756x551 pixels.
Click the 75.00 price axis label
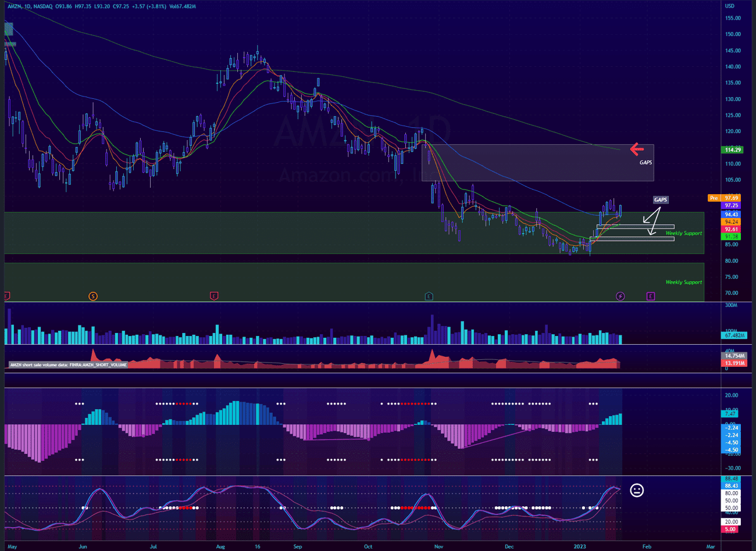(x=732, y=277)
